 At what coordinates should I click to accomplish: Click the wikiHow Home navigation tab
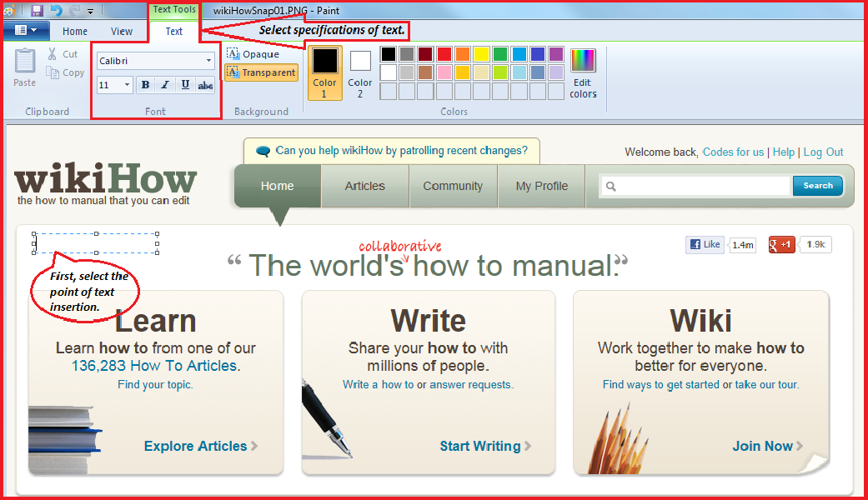pyautogui.click(x=278, y=187)
